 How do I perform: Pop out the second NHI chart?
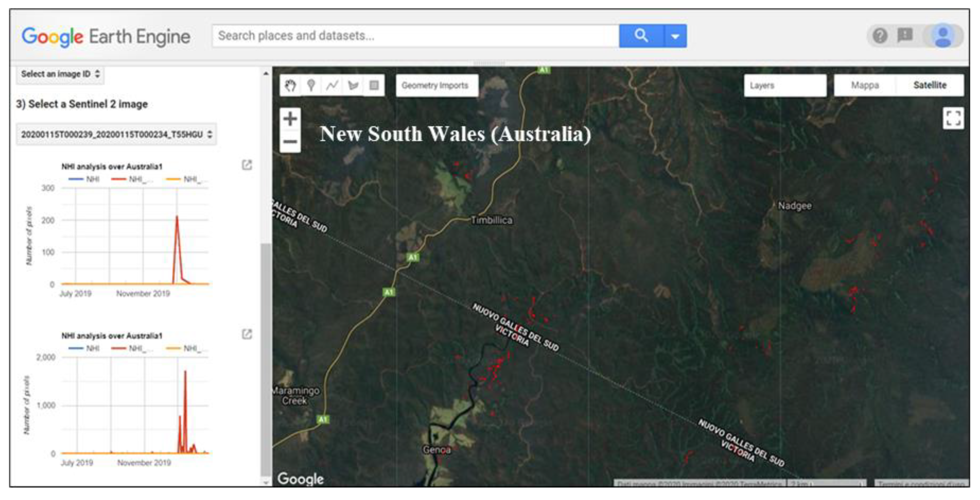(247, 334)
